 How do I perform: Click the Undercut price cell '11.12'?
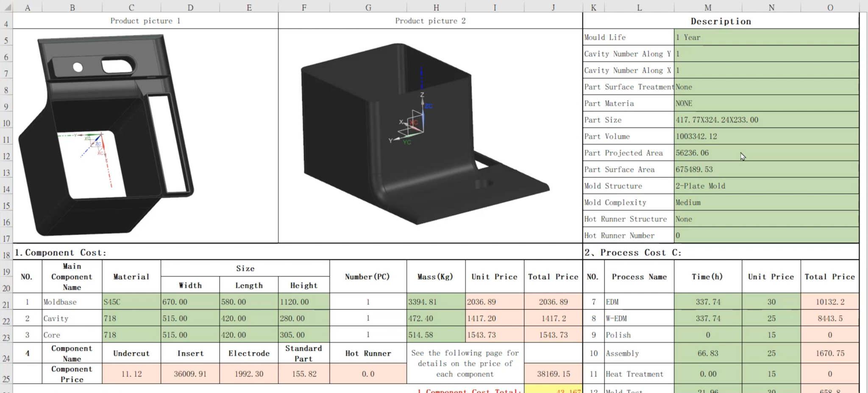131,373
